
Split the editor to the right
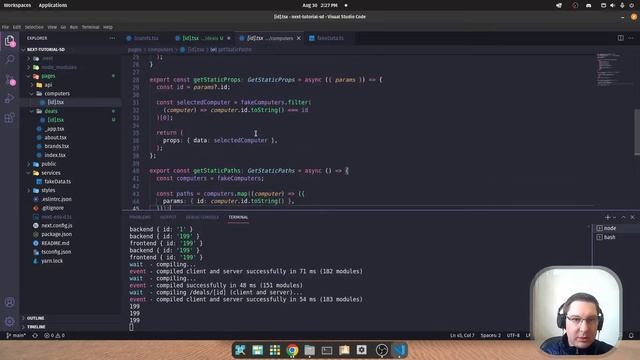[x=620, y=38]
